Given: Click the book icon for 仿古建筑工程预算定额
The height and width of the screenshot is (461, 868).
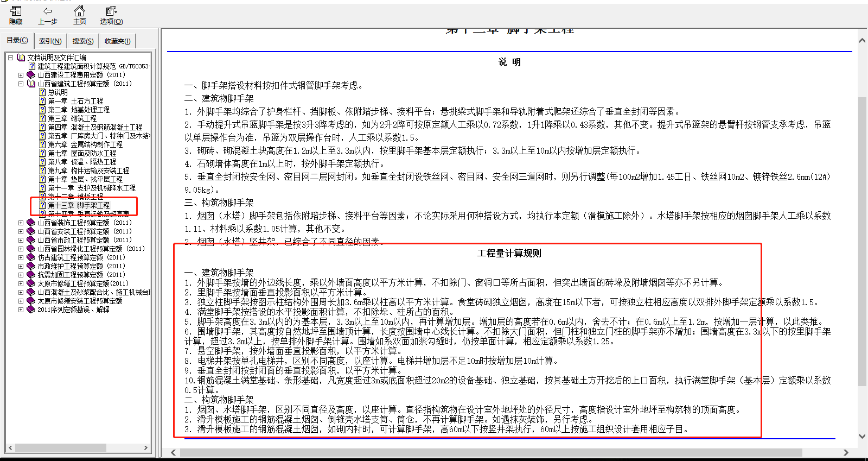Looking at the screenshot, I should 31,257.
